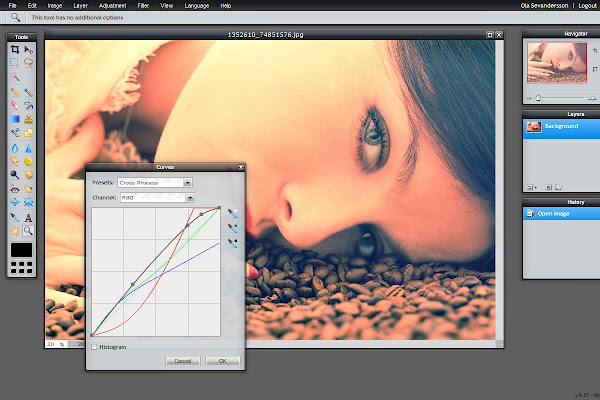Enable the Histogram checkbox
Image resolution: width=600 pixels, height=400 pixels.
(x=94, y=347)
